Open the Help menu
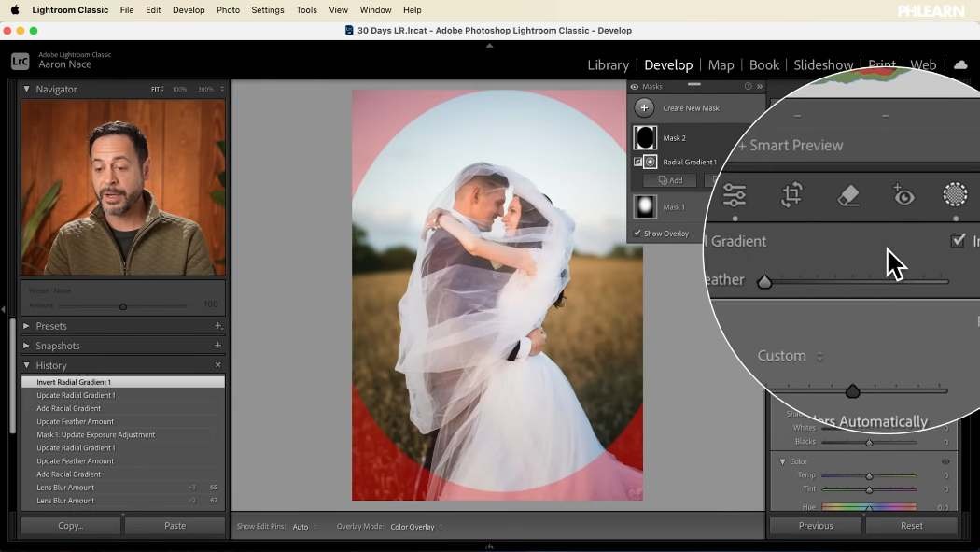Screen dimensions: 980x552 pos(412,10)
